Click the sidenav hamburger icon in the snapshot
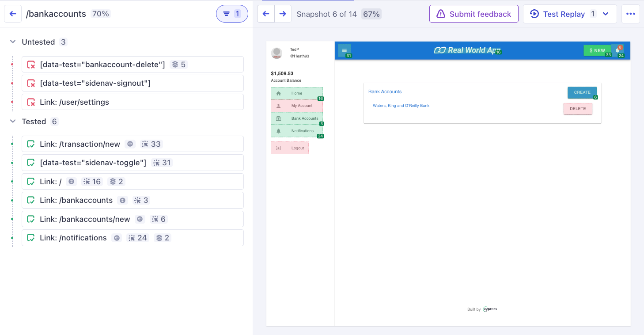This screenshot has width=644, height=335. coord(345,50)
